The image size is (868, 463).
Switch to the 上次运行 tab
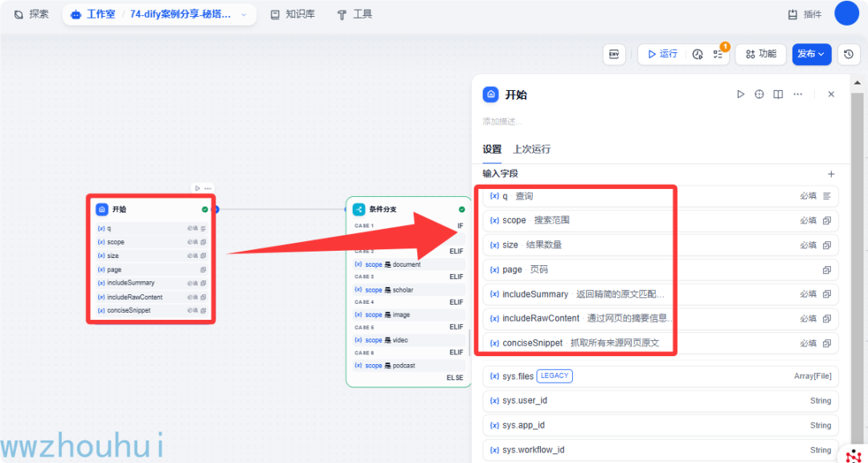click(531, 150)
